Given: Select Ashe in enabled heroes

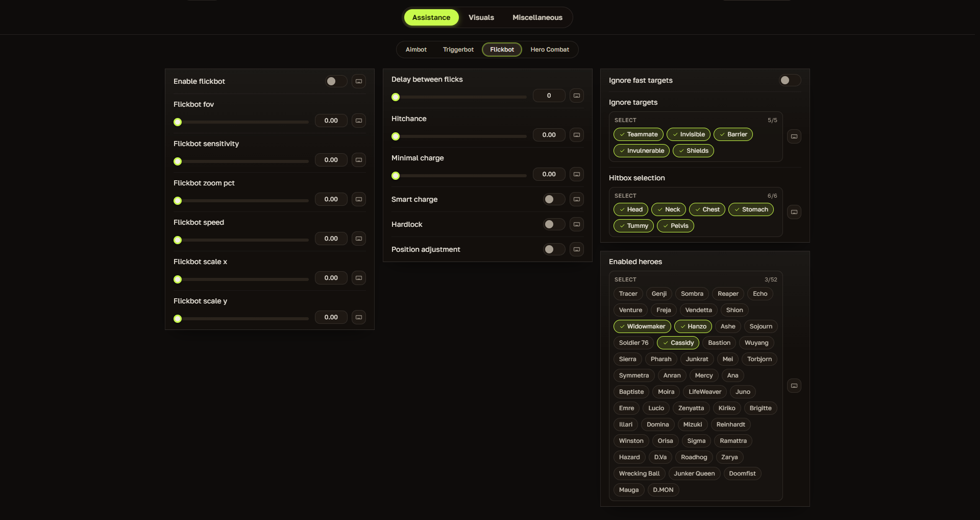Looking at the screenshot, I should pyautogui.click(x=728, y=326).
